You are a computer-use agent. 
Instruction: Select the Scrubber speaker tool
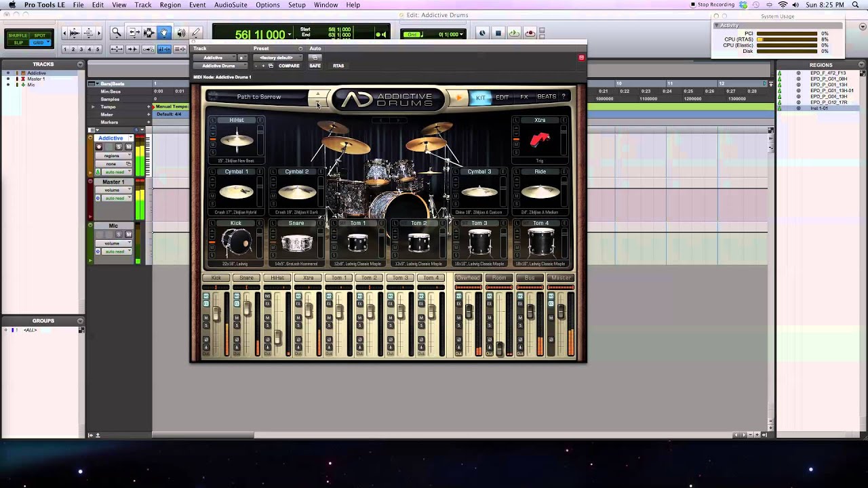[x=181, y=33]
